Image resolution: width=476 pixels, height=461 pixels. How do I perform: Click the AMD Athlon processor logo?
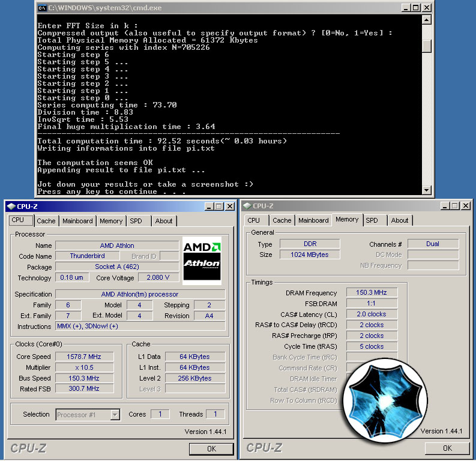click(202, 261)
